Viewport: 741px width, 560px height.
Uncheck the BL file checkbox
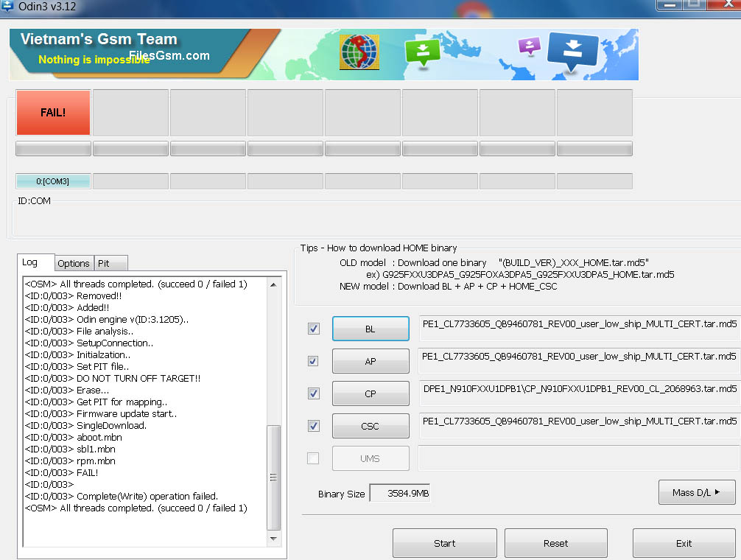314,329
